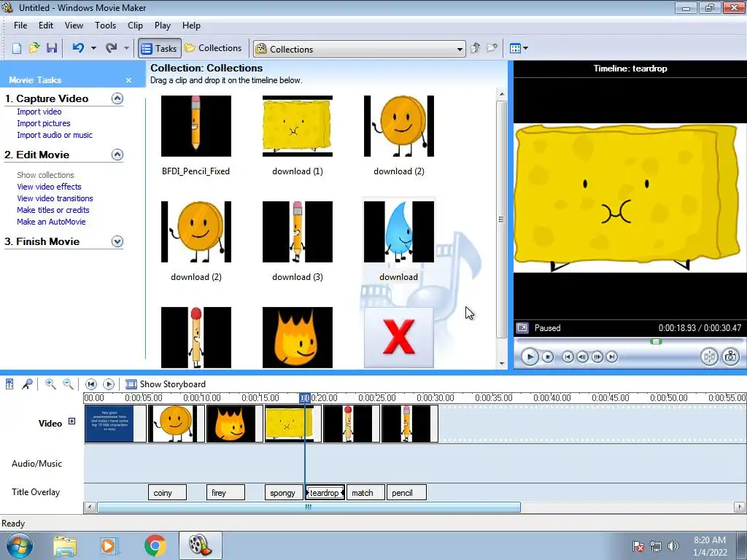Select the teardrop download clip
This screenshot has width=747, height=560.
[x=399, y=231]
